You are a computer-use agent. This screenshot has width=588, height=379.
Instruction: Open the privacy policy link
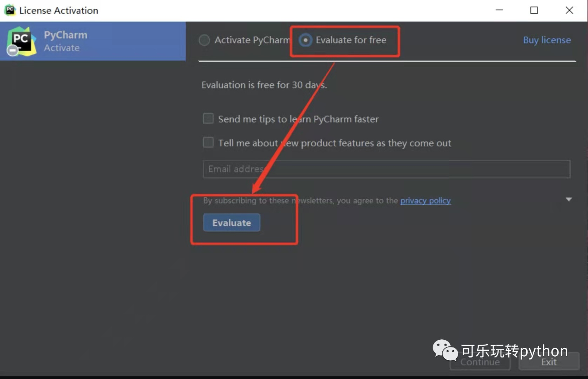click(x=425, y=201)
